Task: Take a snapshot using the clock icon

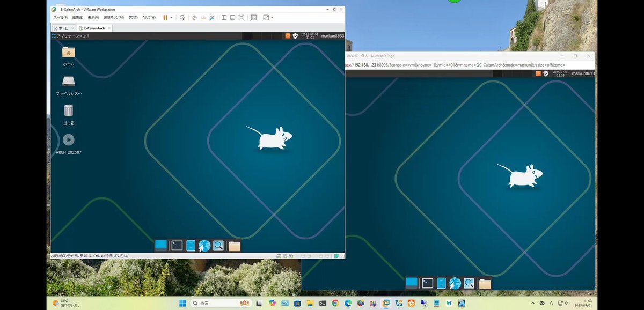Action: [194, 17]
